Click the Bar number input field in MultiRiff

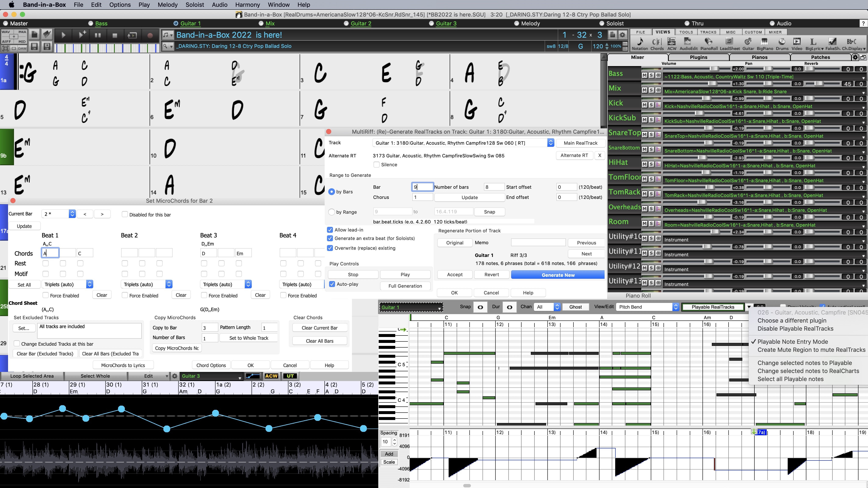point(423,187)
